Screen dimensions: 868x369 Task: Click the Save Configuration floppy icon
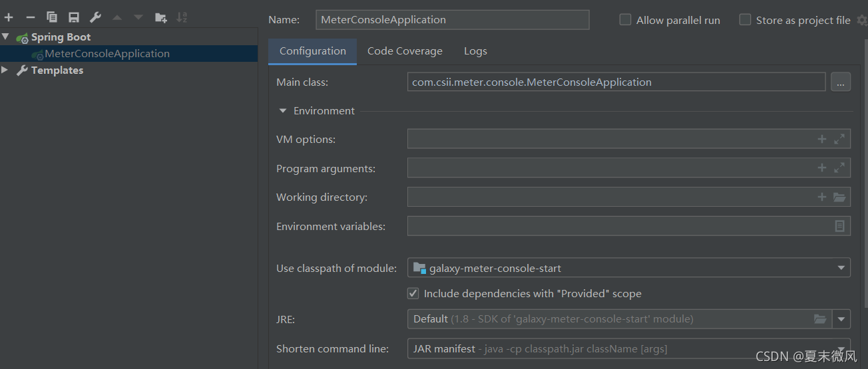coord(74,17)
